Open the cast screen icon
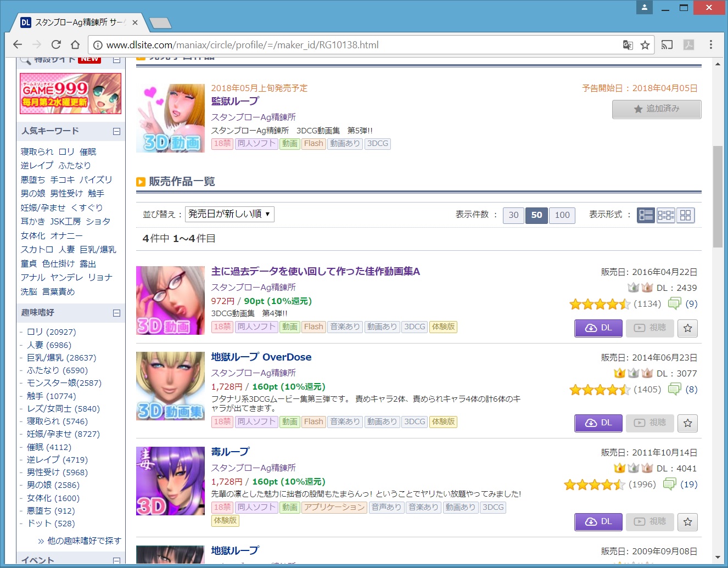Viewport: 728px width, 568px height. [667, 45]
